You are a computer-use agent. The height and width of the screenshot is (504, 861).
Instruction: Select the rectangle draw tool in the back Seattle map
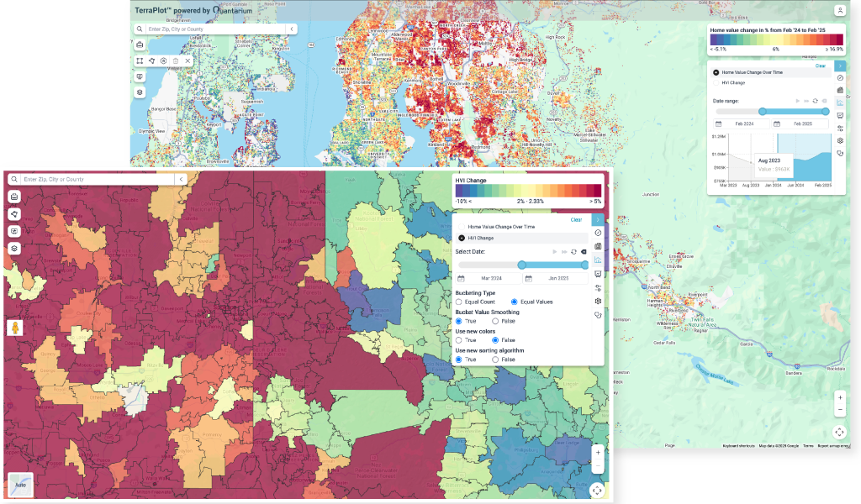[x=140, y=60]
